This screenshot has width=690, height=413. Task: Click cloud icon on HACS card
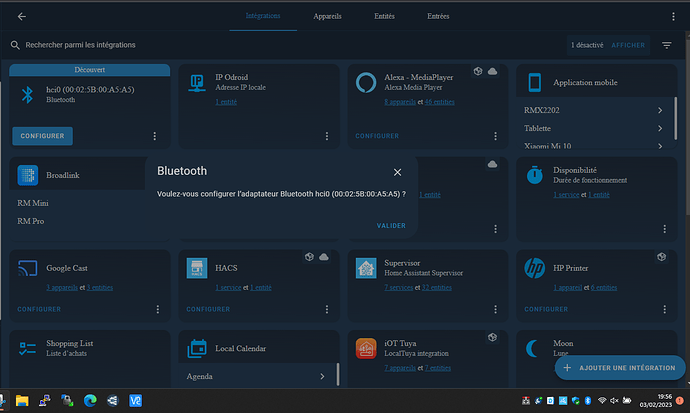click(324, 257)
